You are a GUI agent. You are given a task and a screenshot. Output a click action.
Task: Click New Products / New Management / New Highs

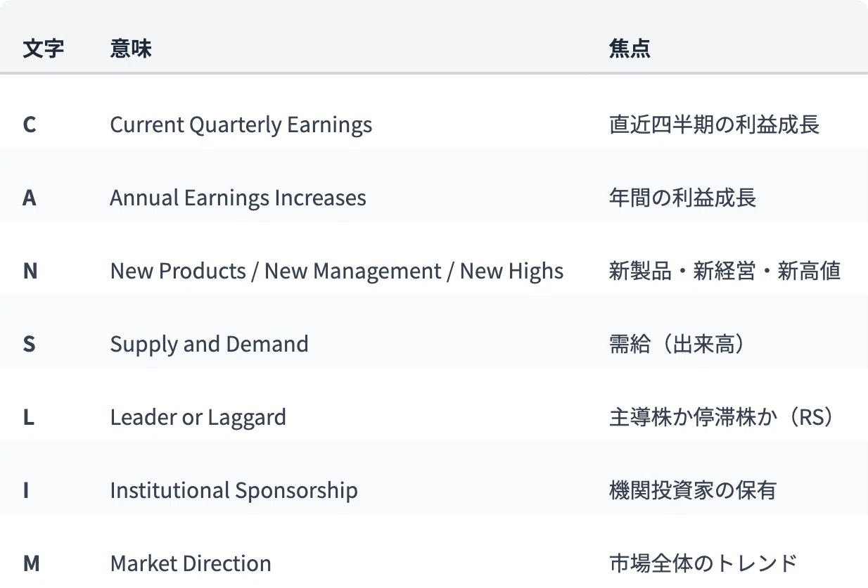coord(337,271)
